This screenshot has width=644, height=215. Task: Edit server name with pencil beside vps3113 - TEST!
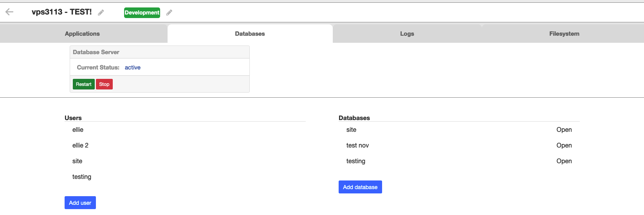point(101,13)
